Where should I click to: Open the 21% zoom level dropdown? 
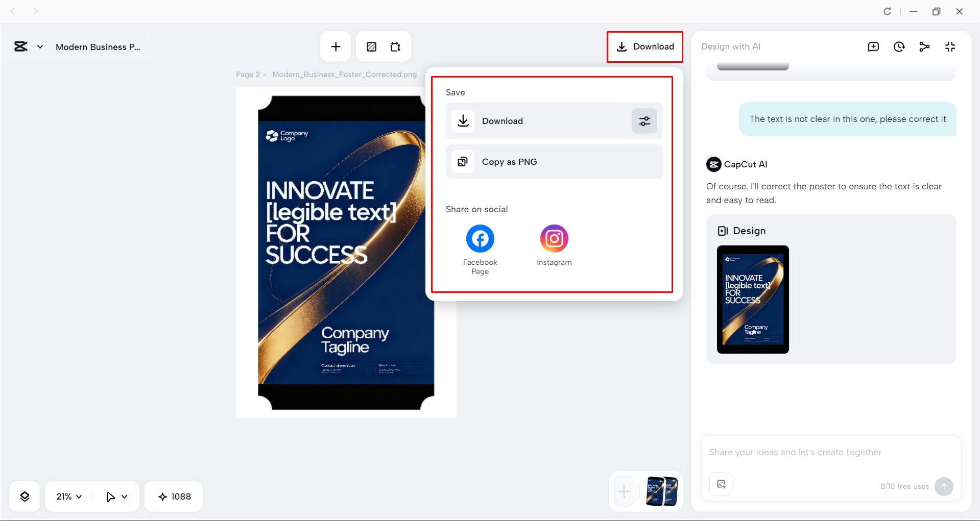(x=69, y=497)
